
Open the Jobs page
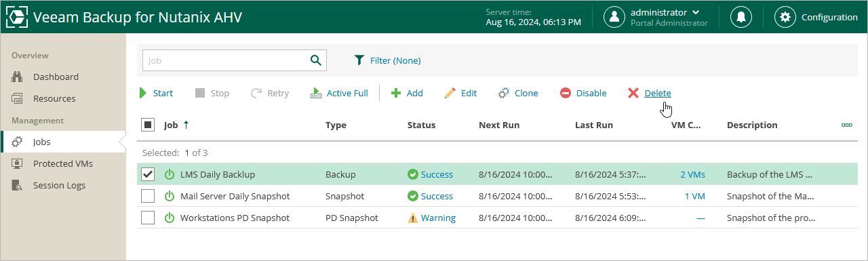pyautogui.click(x=42, y=142)
